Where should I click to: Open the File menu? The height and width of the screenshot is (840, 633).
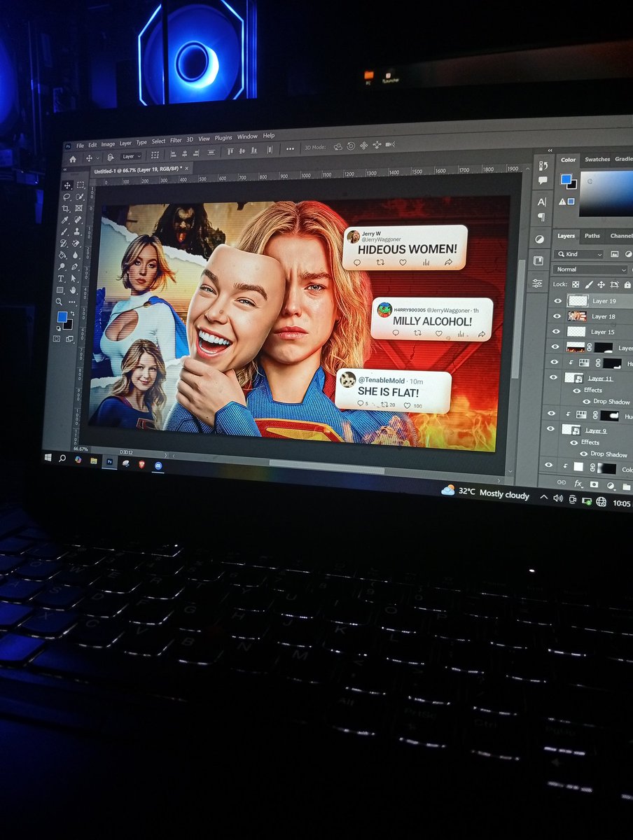pos(80,146)
